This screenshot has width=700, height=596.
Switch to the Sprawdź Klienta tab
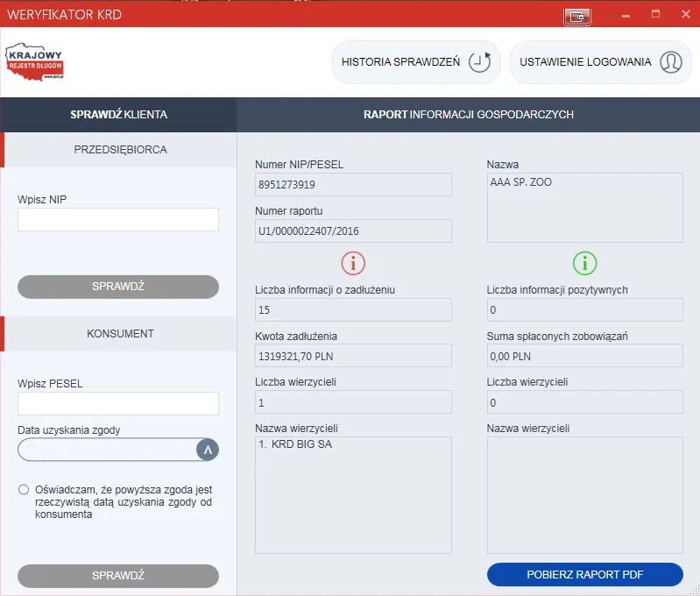tap(118, 114)
